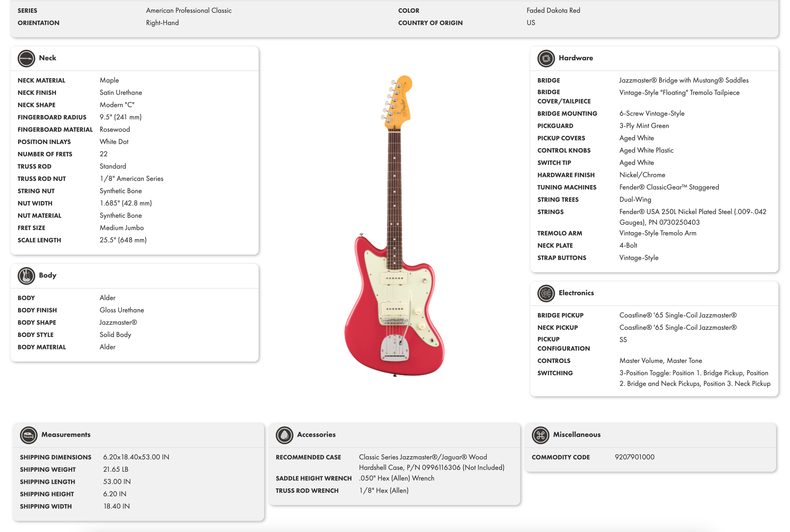Click the hardware finish 'Nickel/Chrome' value
Screen dimensions: 790x532
tap(642, 175)
